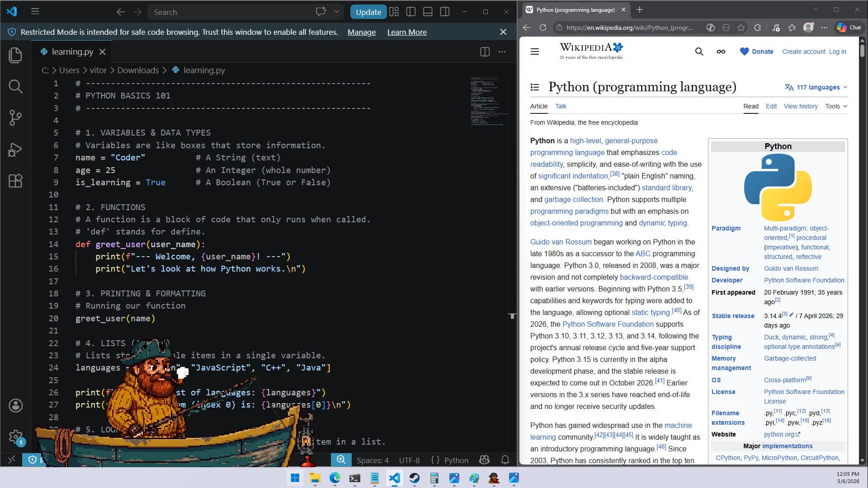This screenshot has width=868, height=488.
Task: Click the Edge address bar URL
Action: click(x=629, y=28)
